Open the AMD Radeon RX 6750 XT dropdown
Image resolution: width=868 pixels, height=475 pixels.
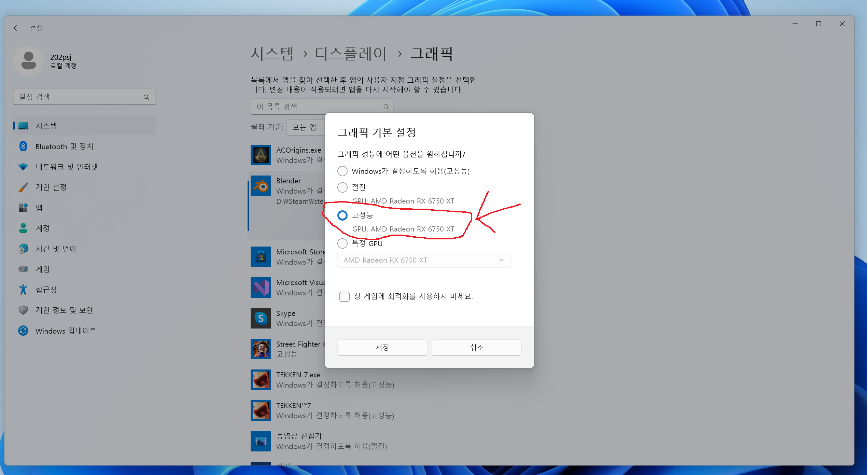pyautogui.click(x=424, y=260)
